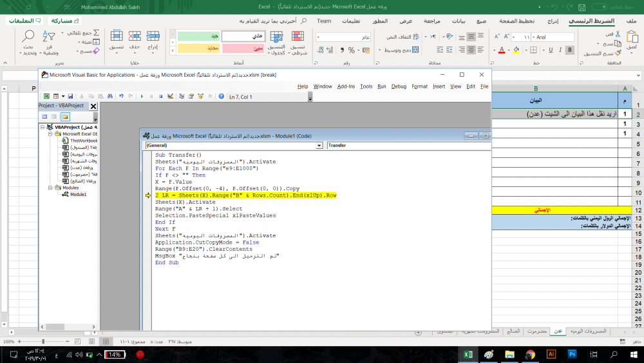Open the (General) object dropdown
The height and width of the screenshot is (363, 644).
click(319, 146)
